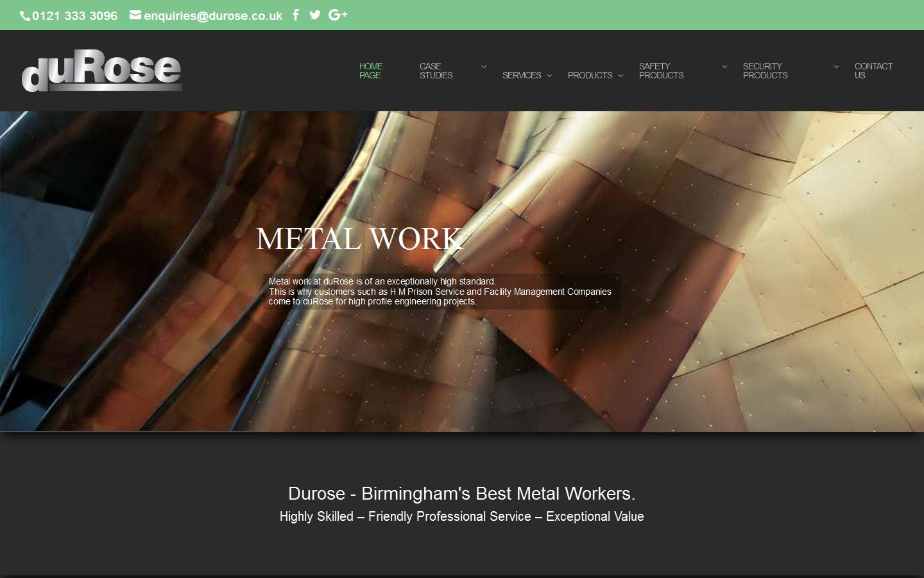The height and width of the screenshot is (578, 924).
Task: Open Safety Products menu item
Action: coord(662,71)
